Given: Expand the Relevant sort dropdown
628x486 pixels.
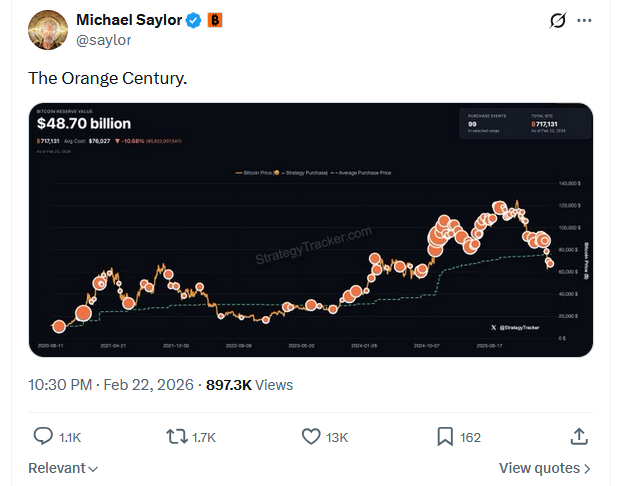Looking at the screenshot, I should click(x=63, y=468).
